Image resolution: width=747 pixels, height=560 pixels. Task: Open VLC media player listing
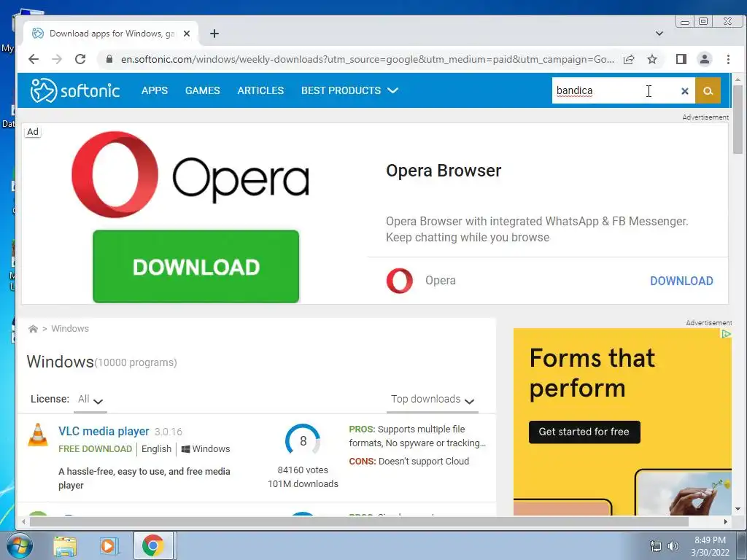(x=104, y=432)
